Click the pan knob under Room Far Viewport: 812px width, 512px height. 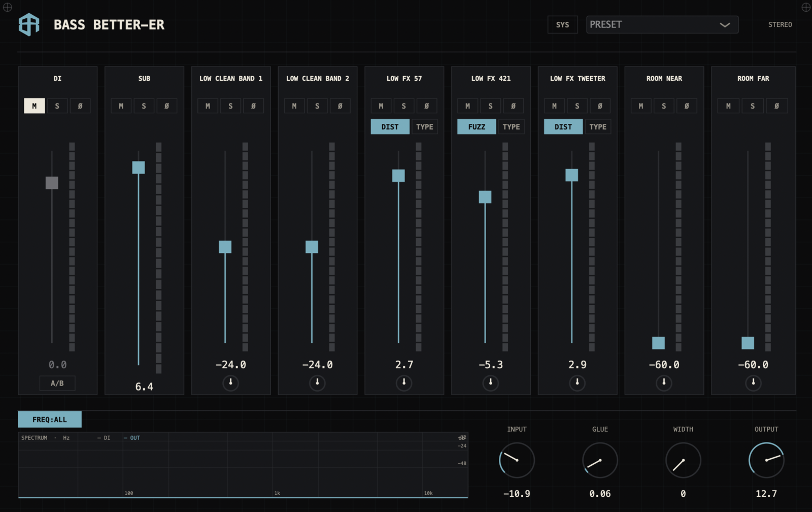tap(753, 382)
